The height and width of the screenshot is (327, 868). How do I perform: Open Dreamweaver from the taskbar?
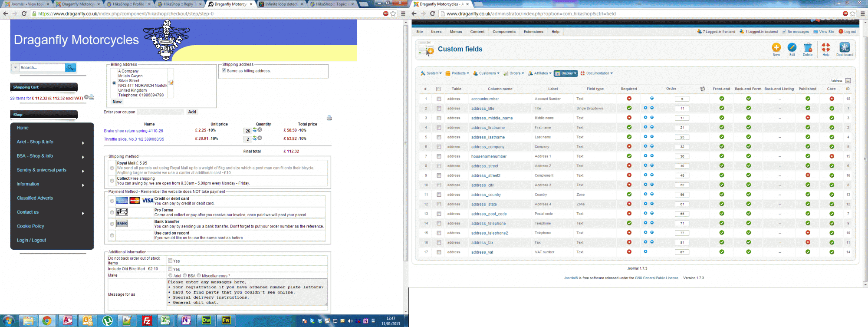pyautogui.click(x=206, y=320)
